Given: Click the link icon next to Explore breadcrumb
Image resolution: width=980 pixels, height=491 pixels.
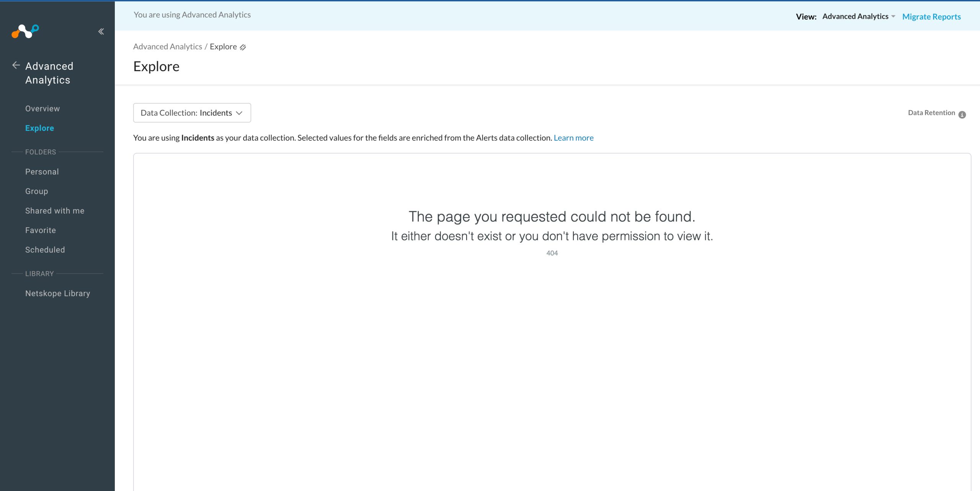Looking at the screenshot, I should click(x=243, y=47).
